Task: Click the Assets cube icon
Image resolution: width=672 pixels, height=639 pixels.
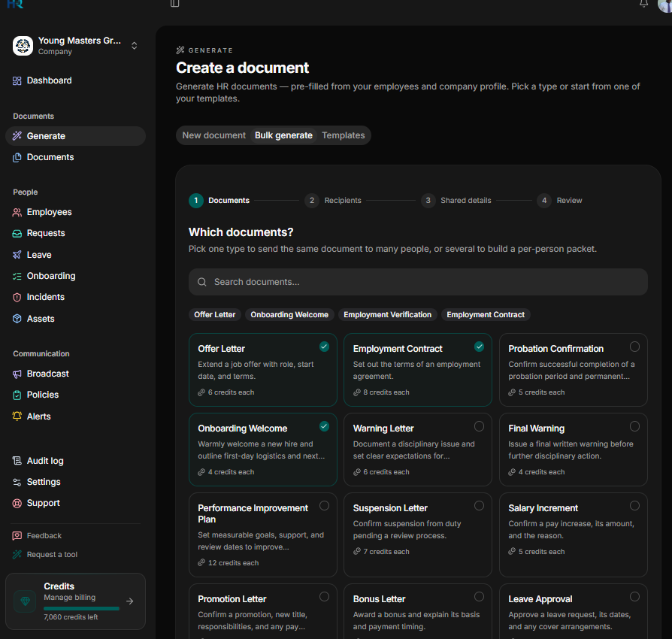Action: 17,319
